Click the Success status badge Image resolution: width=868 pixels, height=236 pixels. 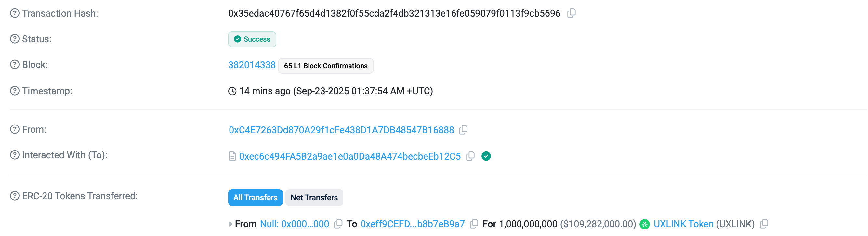tap(252, 39)
